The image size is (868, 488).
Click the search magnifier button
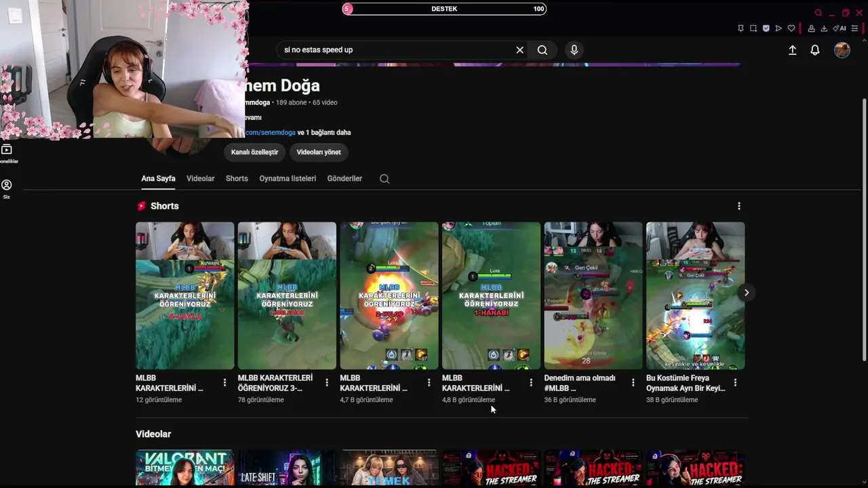click(542, 49)
